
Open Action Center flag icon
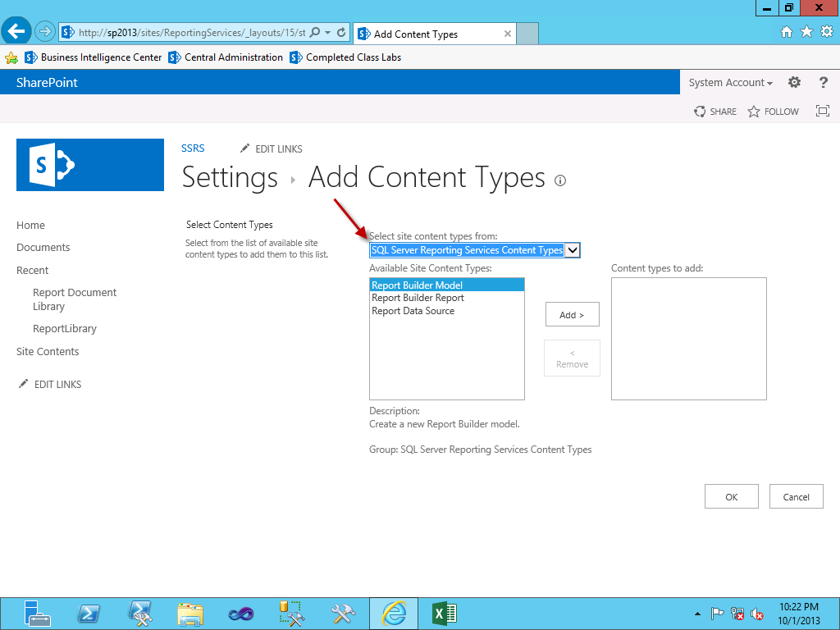pos(717,614)
